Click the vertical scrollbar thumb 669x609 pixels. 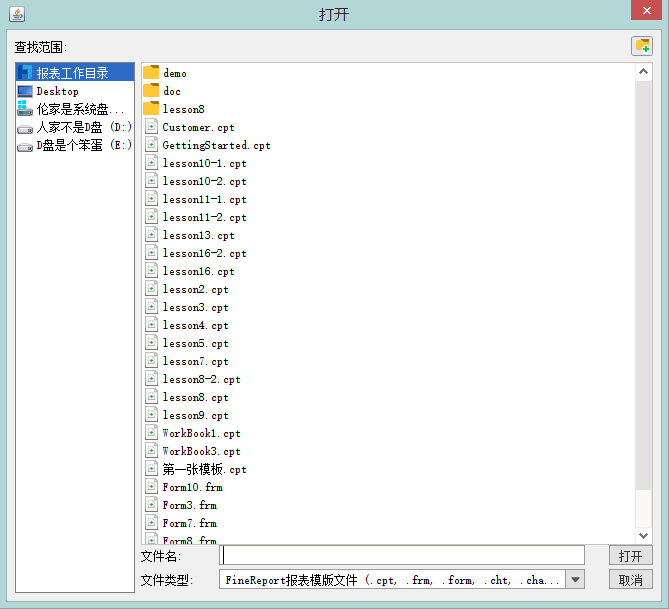click(643, 285)
